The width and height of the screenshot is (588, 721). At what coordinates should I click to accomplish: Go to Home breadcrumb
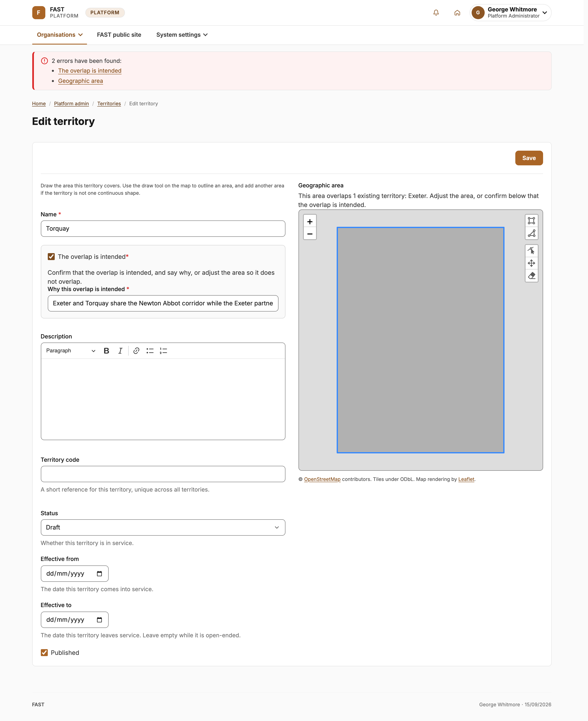[x=39, y=104]
